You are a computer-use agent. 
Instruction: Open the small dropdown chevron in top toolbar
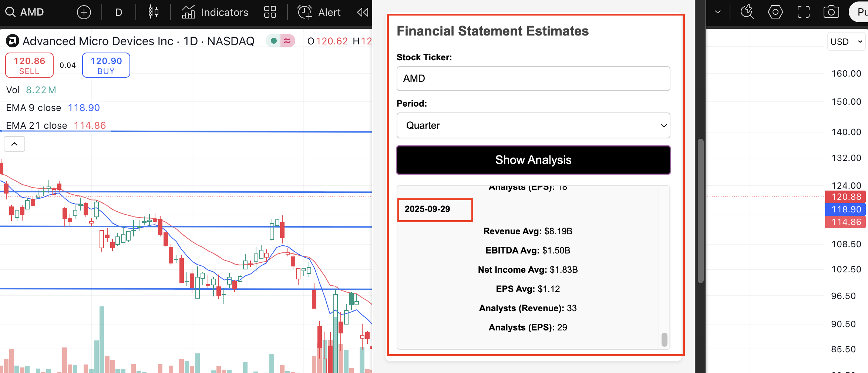coord(718,12)
